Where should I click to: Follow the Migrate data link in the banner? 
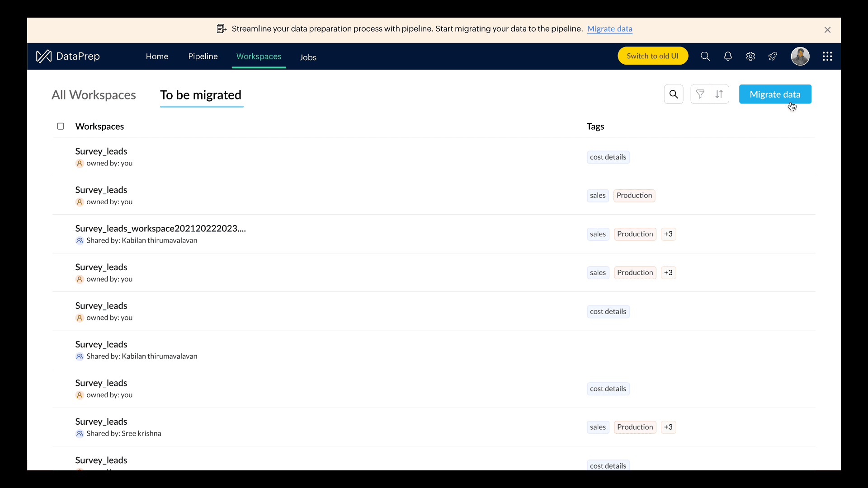coord(609,29)
